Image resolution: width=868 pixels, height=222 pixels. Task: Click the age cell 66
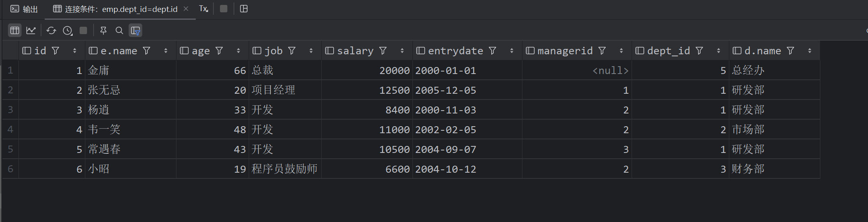[x=213, y=70]
